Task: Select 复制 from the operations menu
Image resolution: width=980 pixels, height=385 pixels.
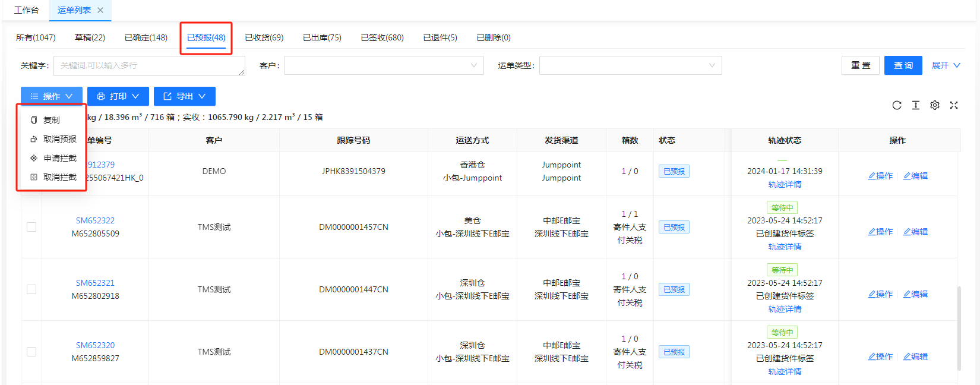Action: point(51,120)
